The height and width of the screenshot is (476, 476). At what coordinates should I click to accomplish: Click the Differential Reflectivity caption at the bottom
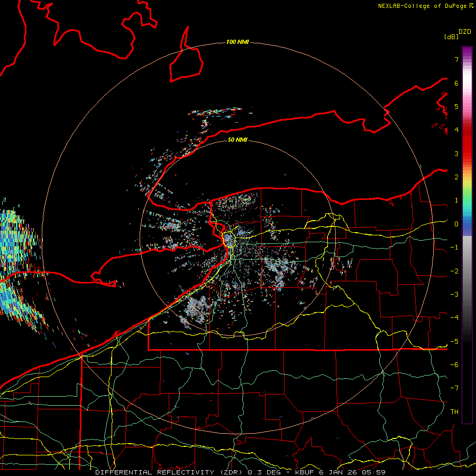tap(240, 472)
